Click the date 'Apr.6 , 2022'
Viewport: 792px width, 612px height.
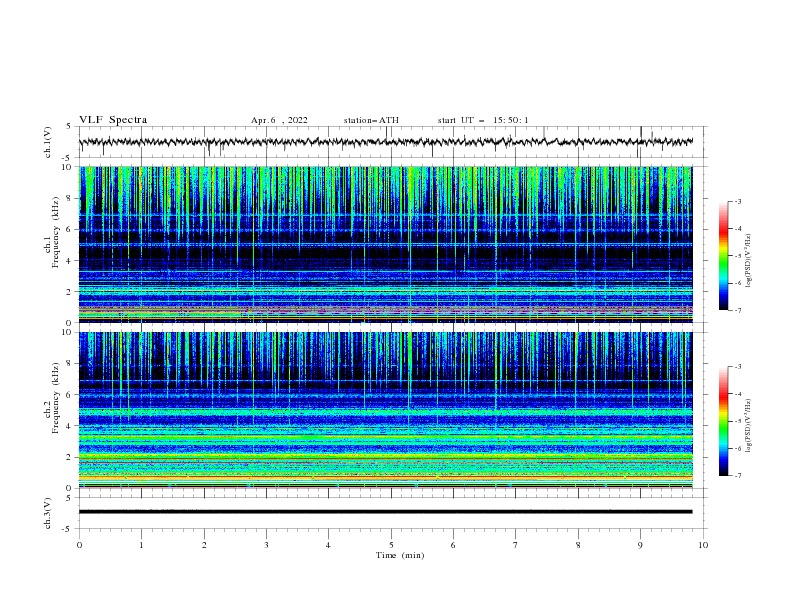pos(279,120)
